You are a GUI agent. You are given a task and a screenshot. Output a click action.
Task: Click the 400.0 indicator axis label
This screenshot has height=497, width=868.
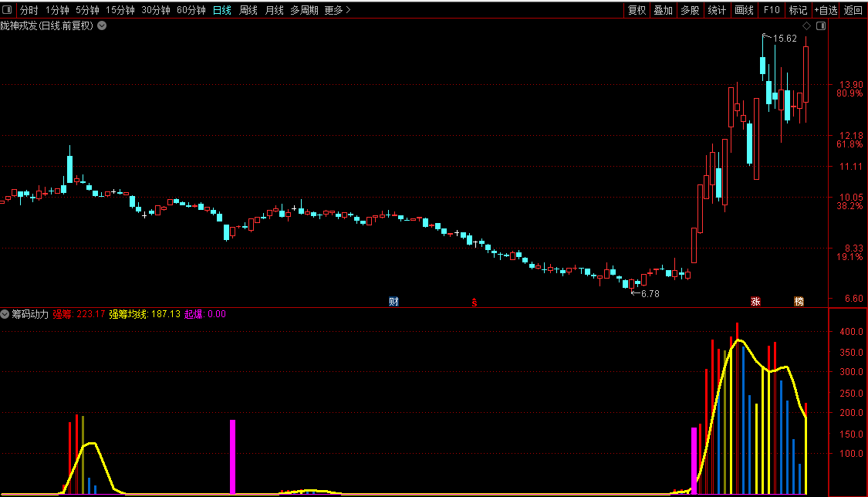(x=851, y=332)
